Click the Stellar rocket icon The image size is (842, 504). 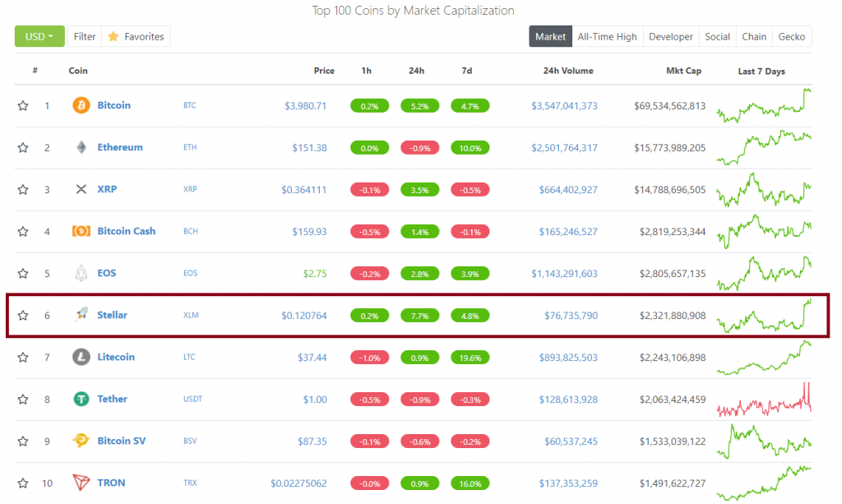[x=81, y=315]
